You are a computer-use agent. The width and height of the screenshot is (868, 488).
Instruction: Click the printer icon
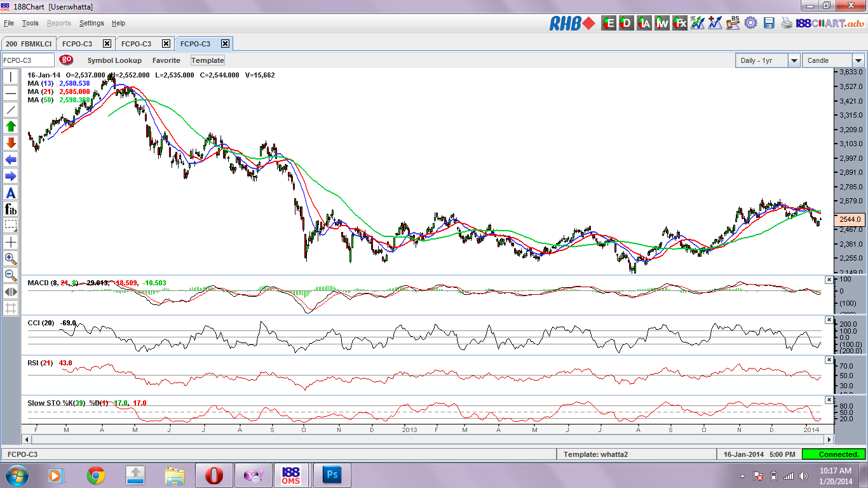coord(787,24)
